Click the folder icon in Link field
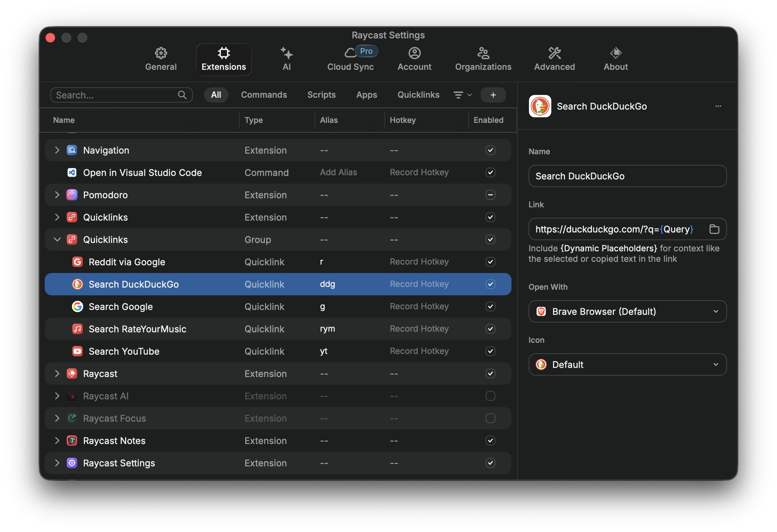Image resolution: width=777 pixels, height=532 pixels. point(714,229)
